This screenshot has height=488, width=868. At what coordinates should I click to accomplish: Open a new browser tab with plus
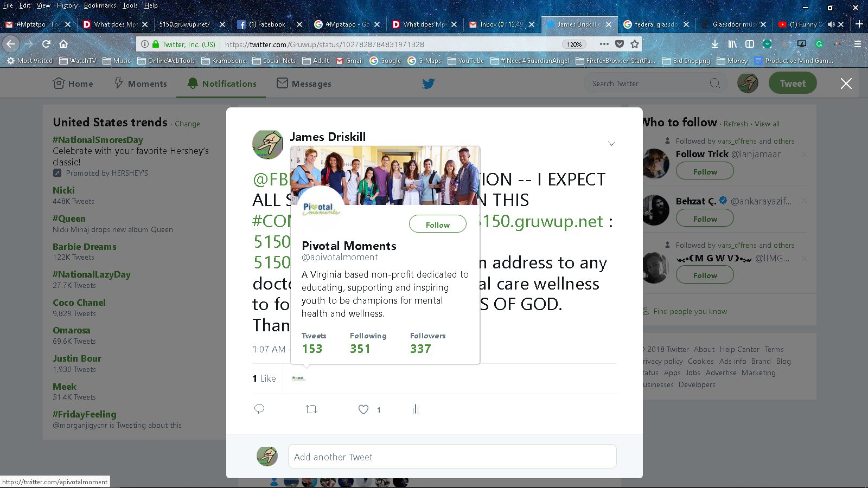point(859,24)
